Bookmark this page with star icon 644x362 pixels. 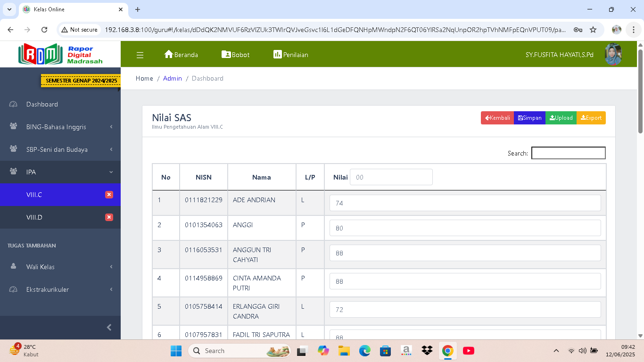click(x=593, y=30)
